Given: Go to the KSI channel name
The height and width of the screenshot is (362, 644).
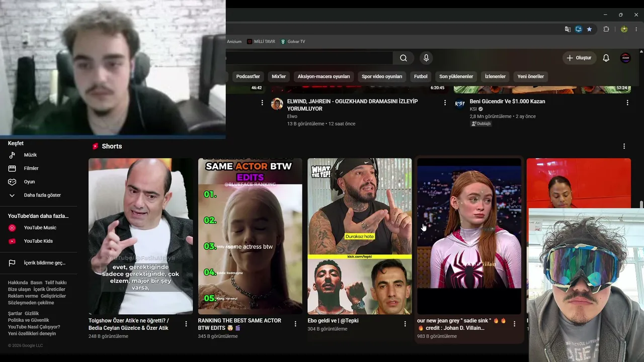Looking at the screenshot, I should (x=473, y=109).
